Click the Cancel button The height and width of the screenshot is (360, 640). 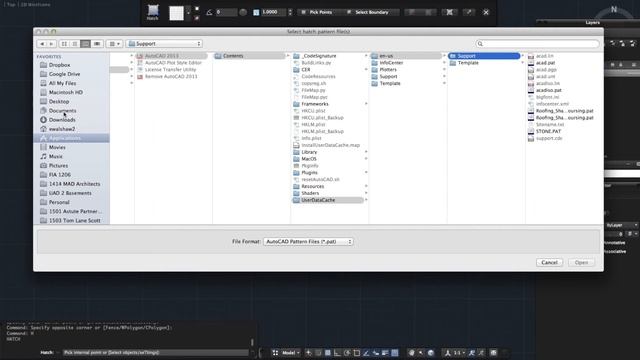pyautogui.click(x=549, y=262)
